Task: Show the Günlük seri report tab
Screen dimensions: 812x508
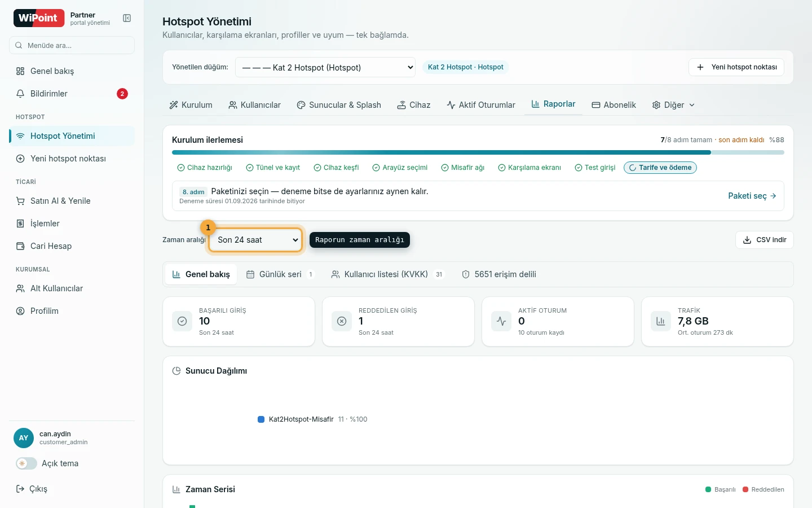Action: (x=281, y=274)
